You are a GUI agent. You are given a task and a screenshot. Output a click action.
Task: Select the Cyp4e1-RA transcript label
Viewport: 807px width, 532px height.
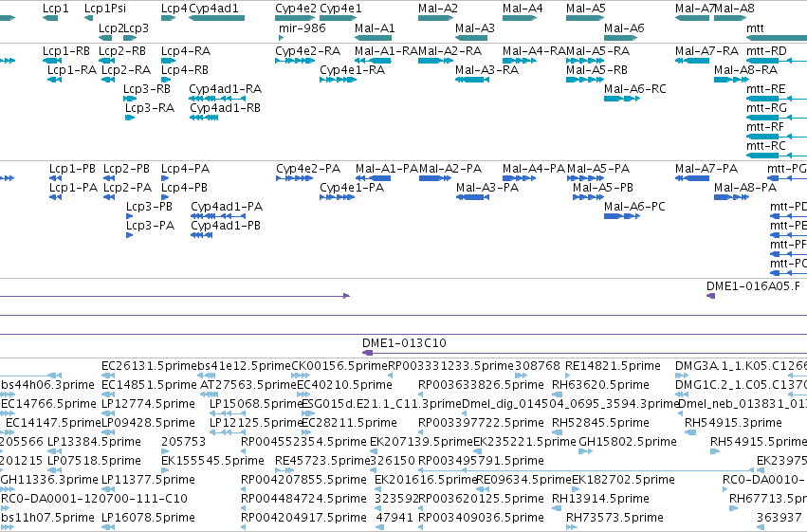tap(352, 69)
